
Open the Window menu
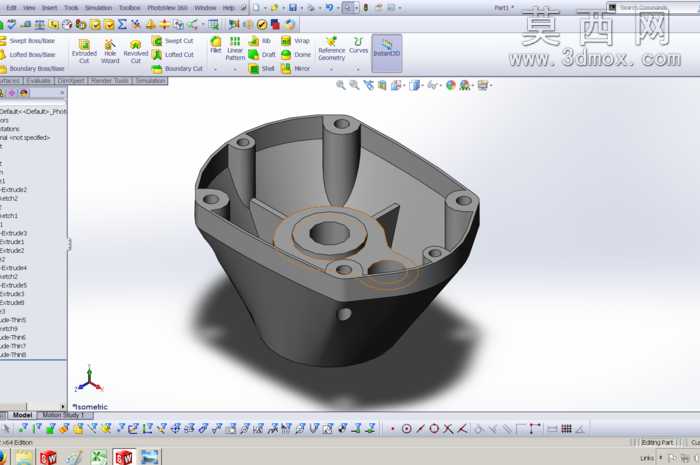[x=205, y=8]
